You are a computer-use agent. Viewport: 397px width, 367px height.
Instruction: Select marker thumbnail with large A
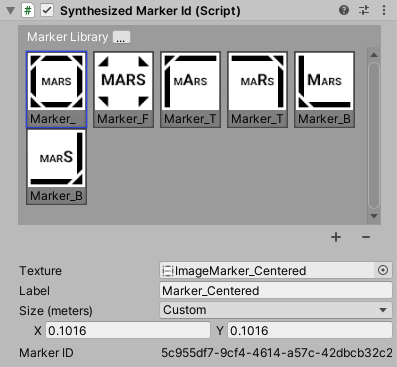tap(190, 89)
